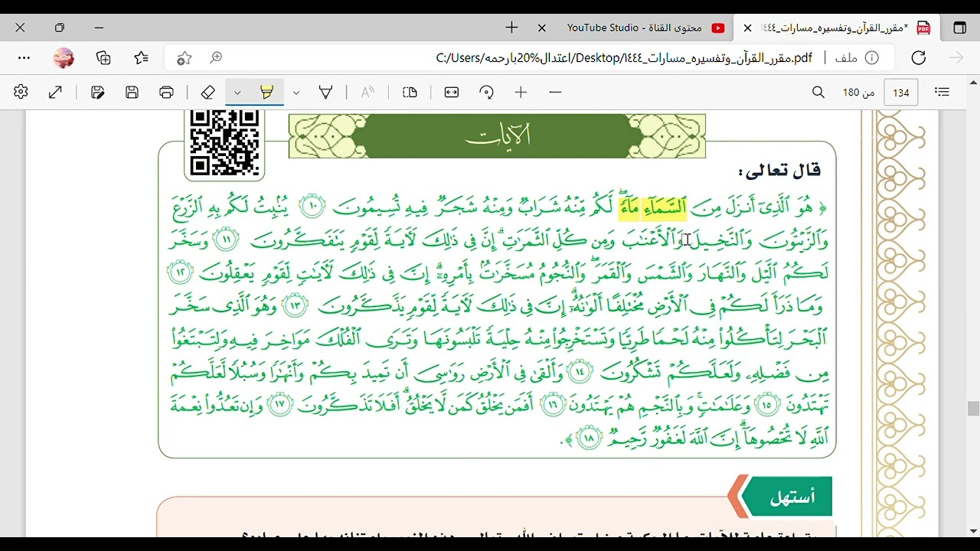980x551 pixels.
Task: Zoom in with plus icon
Action: tap(521, 92)
